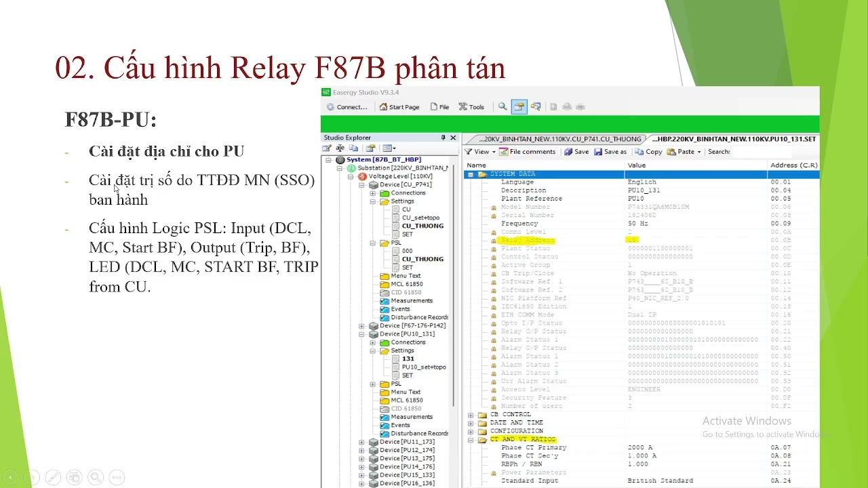Select the Frequency value '50 Hz'
Screen dimensions: 868x488
(637, 224)
